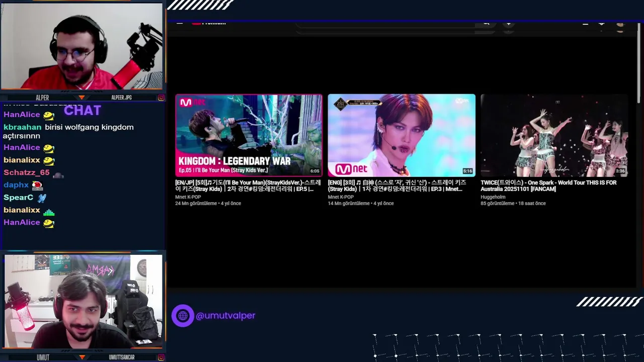
Task: Click the HanAlice username below kbraahan message
Action: 22,147
